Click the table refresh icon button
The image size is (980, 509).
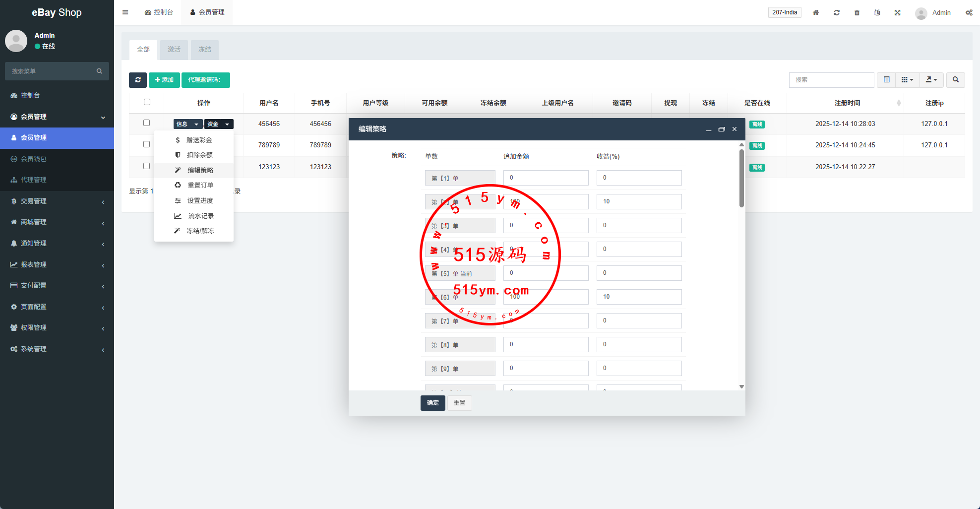click(x=138, y=80)
